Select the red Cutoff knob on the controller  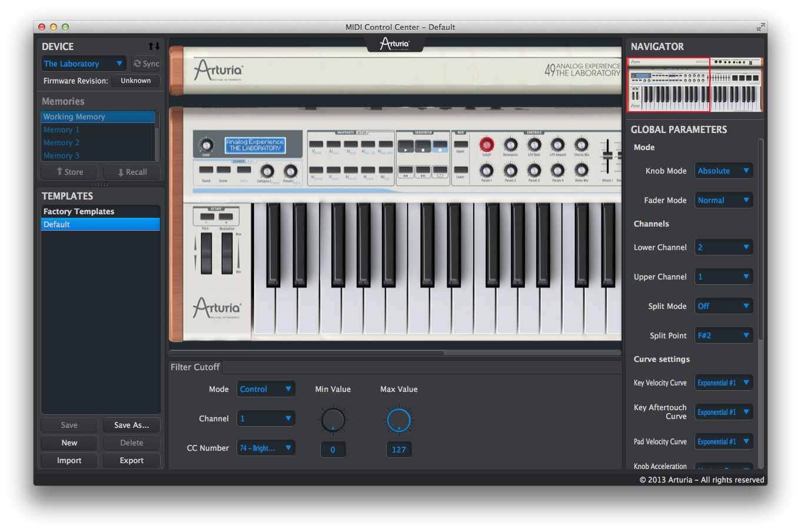coord(487,145)
